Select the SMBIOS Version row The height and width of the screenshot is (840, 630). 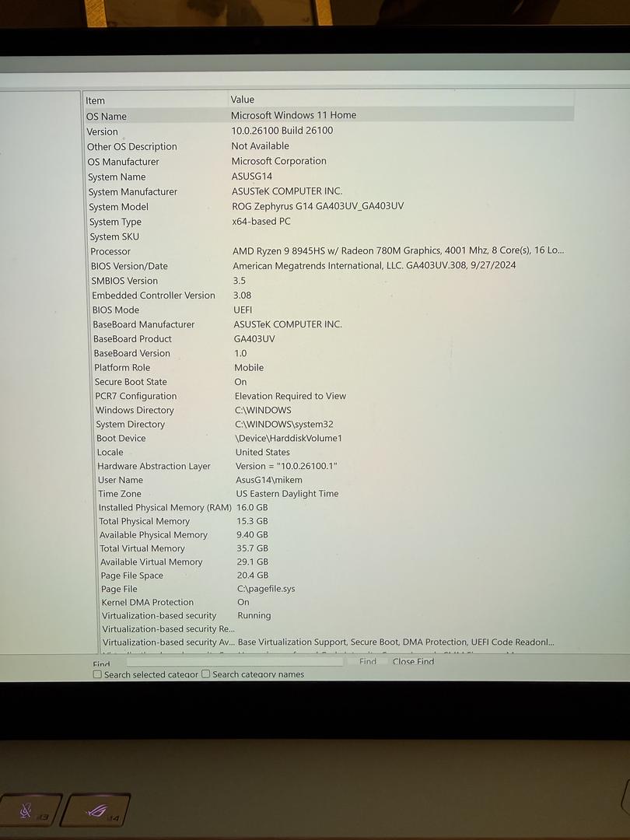(x=330, y=281)
